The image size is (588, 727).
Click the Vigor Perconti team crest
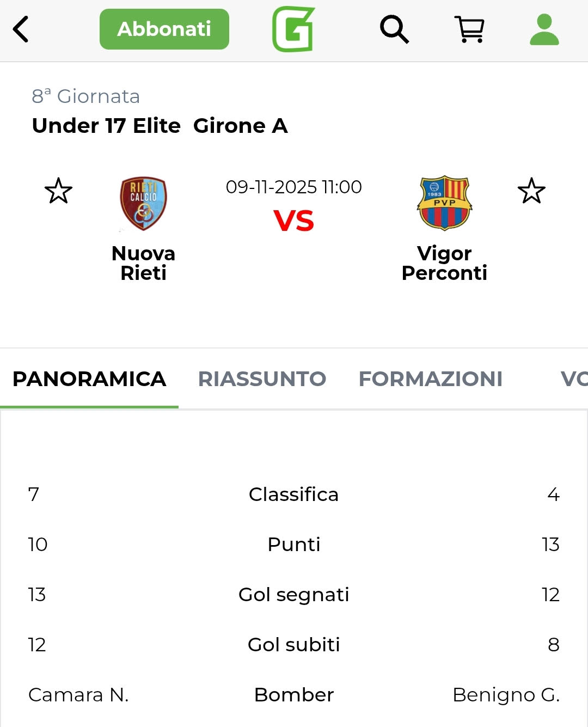[444, 203]
